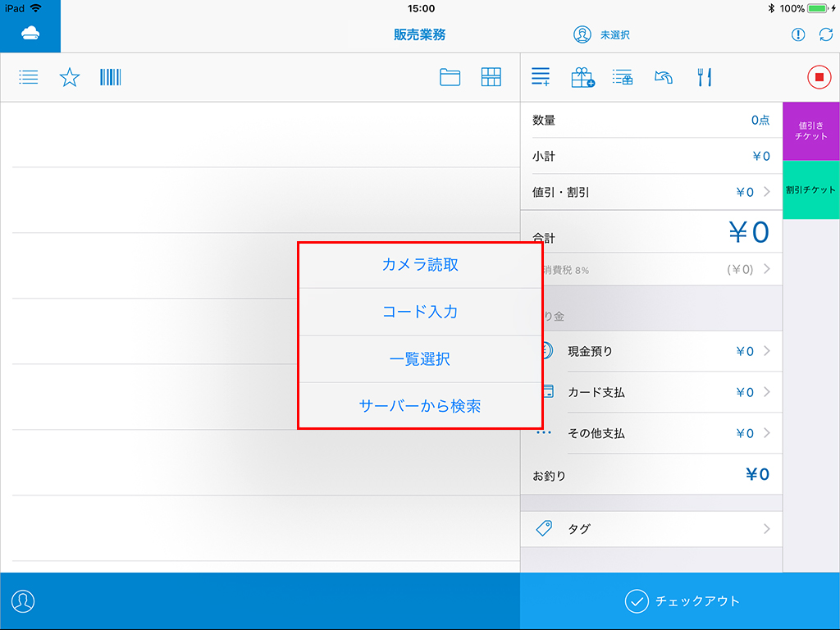
Task: Expand 現金預り row chevron
Action: point(767,351)
